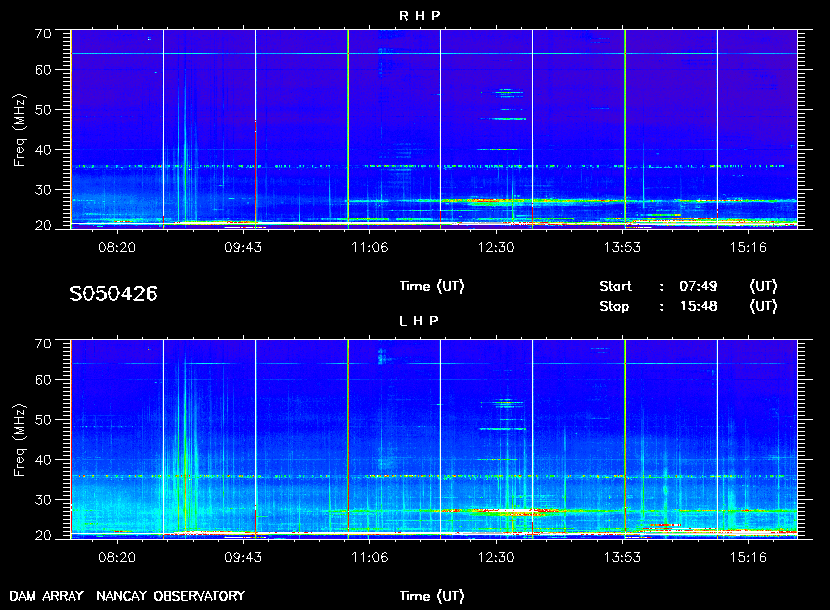This screenshot has width=830, height=610.
Task: Click the "09:43" time tick under LHP plot
Action: [x=243, y=558]
